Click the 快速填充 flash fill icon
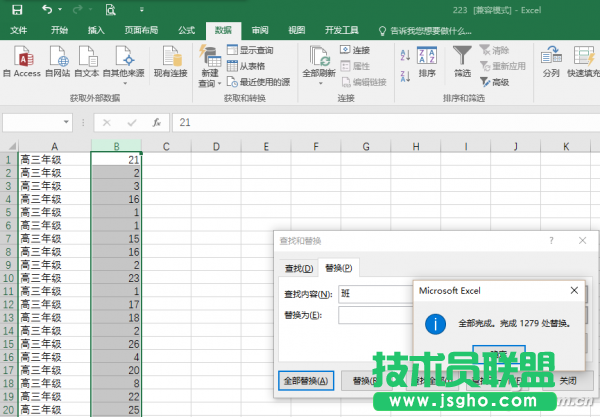Screen dimensions: 600x417 pos(583,60)
